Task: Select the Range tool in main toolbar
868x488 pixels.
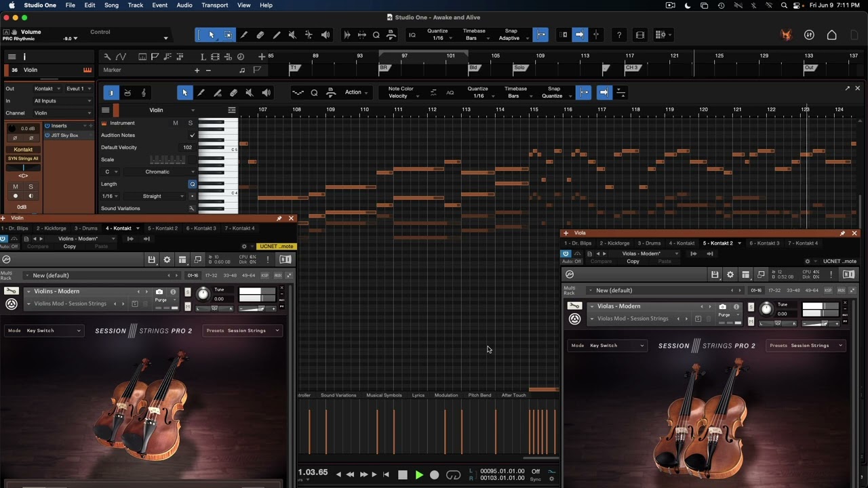Action: (x=229, y=35)
